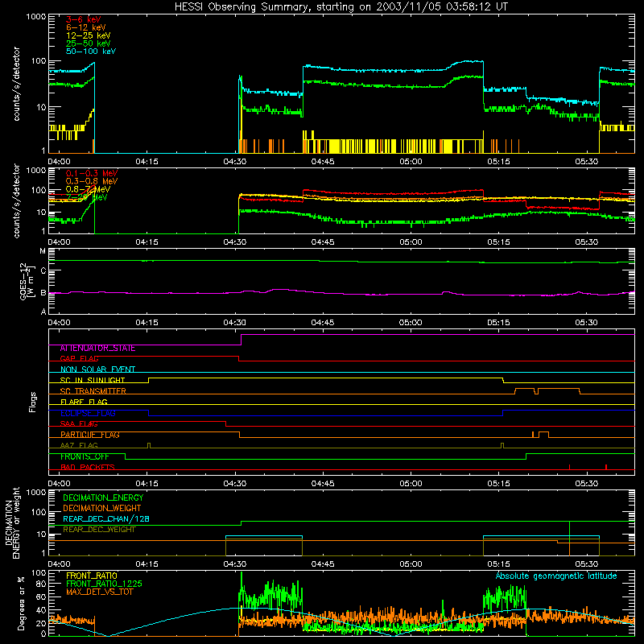Click the HESSI Observing Summary title

coord(341,7)
